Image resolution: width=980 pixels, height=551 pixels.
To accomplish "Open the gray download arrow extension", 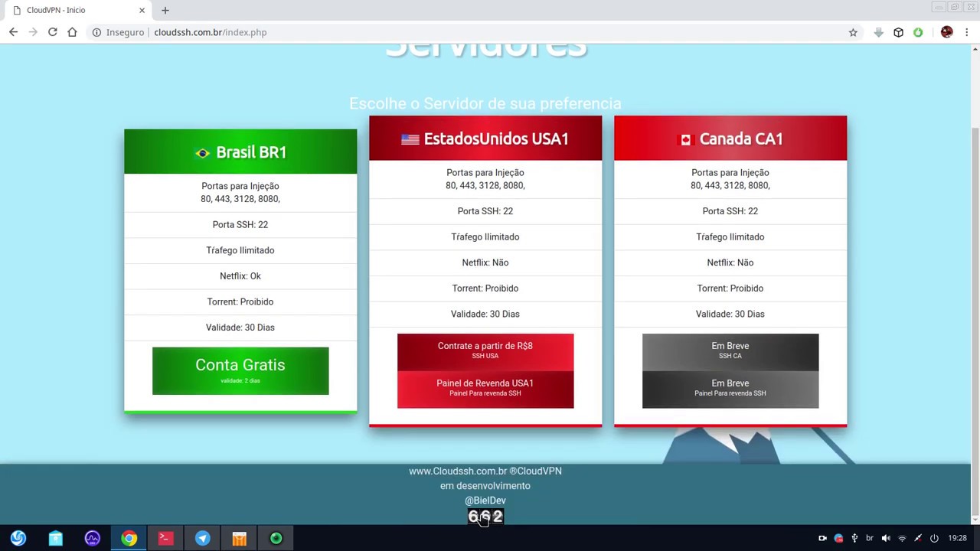I will point(879,32).
